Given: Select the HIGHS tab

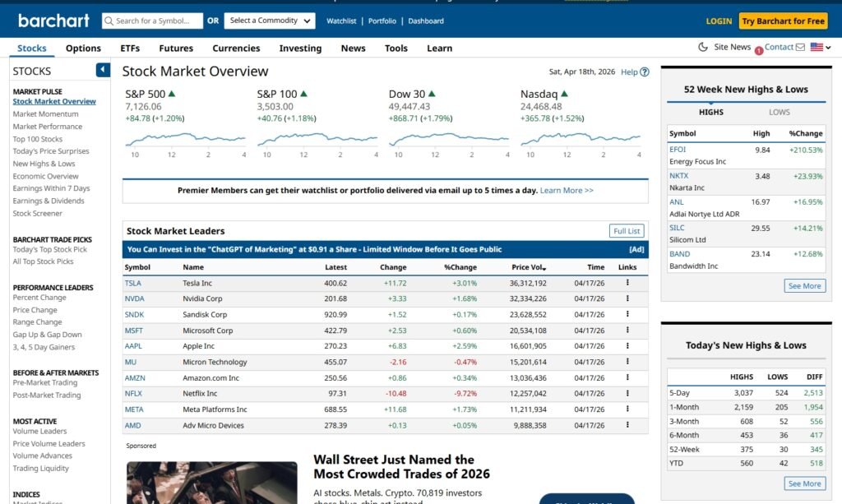Looking at the screenshot, I should 711,112.
